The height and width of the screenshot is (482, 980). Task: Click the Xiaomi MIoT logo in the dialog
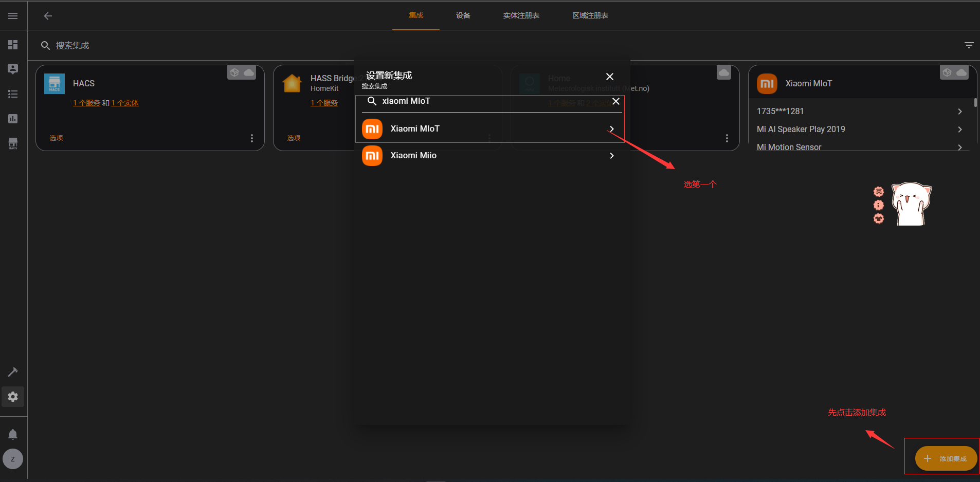(372, 129)
